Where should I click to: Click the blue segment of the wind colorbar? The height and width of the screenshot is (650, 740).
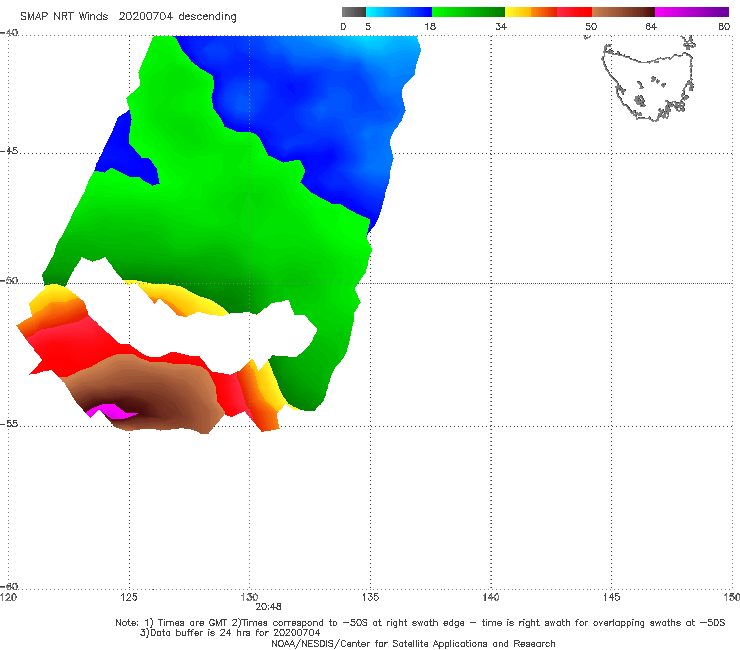[x=399, y=12]
